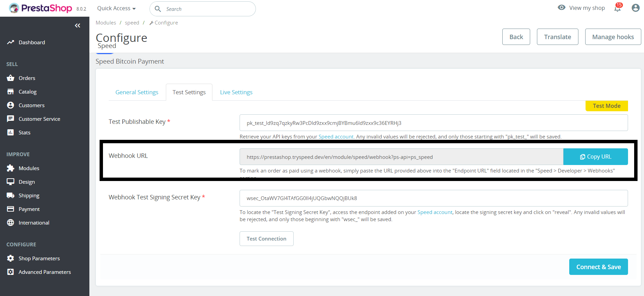Click the Test Publishable Key field

point(434,123)
